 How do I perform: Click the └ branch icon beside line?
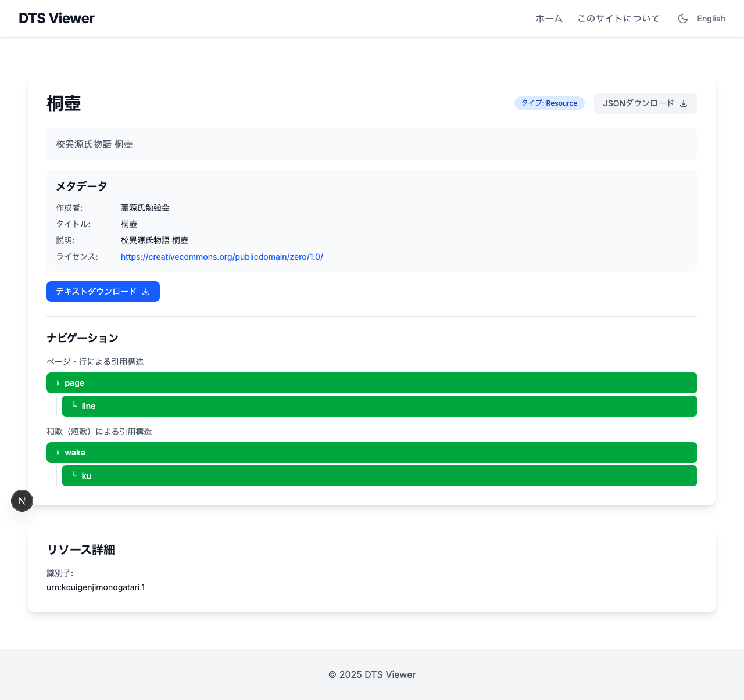(75, 405)
